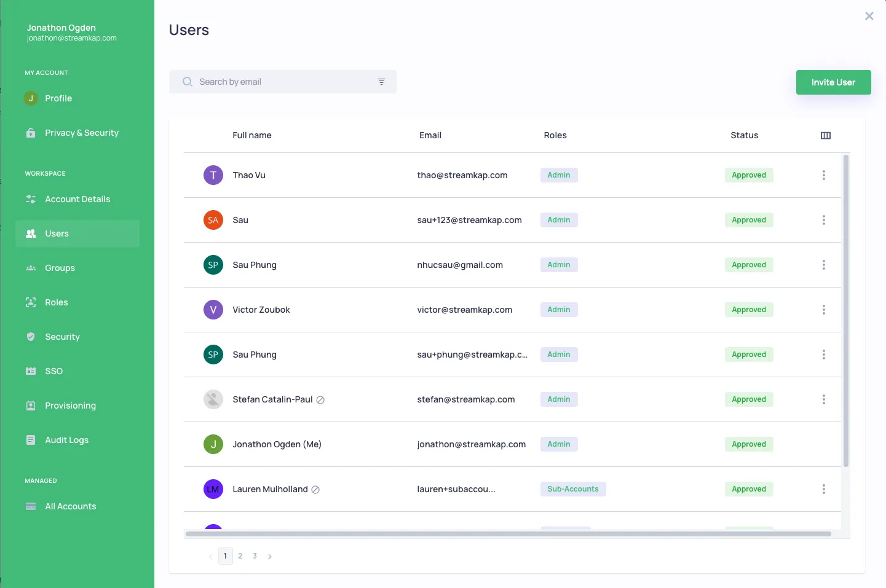Image resolution: width=886 pixels, height=588 pixels.
Task: Click Thao Vu's purple avatar
Action: point(213,175)
